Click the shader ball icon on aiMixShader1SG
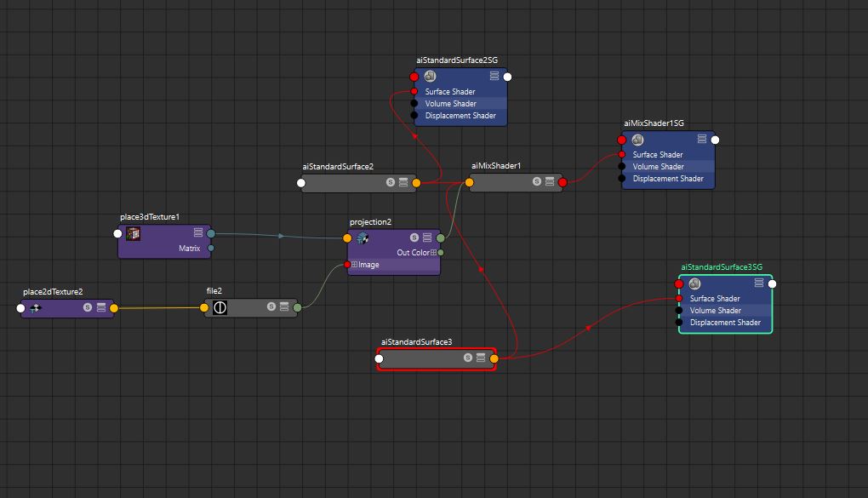 [x=639, y=140]
